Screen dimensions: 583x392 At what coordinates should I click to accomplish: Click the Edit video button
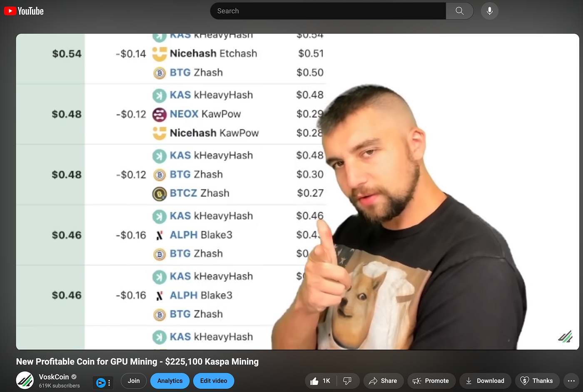pos(214,381)
